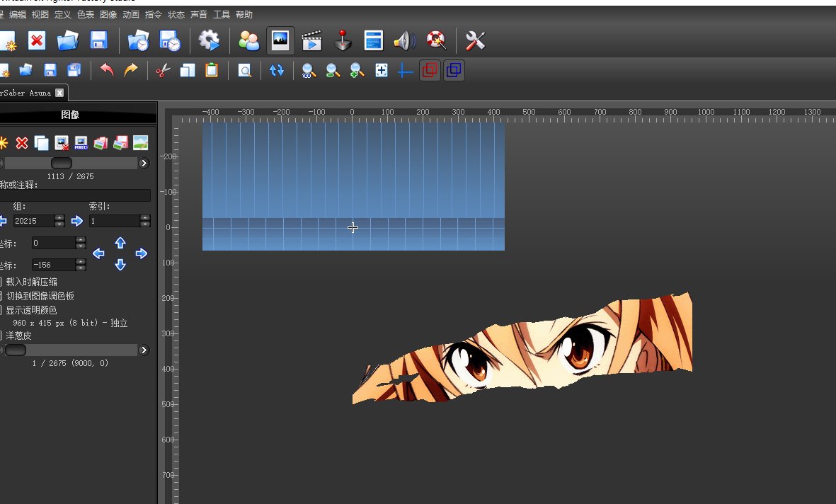Move sprite left with blue left arrow
The height and width of the screenshot is (504, 836).
[x=98, y=253]
